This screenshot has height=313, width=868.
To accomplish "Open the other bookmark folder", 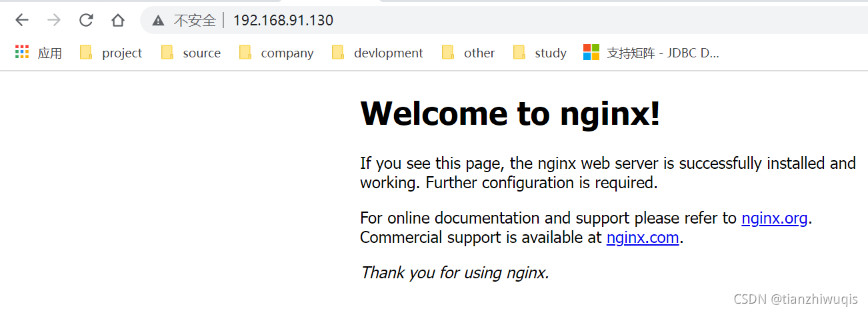I will (468, 53).
